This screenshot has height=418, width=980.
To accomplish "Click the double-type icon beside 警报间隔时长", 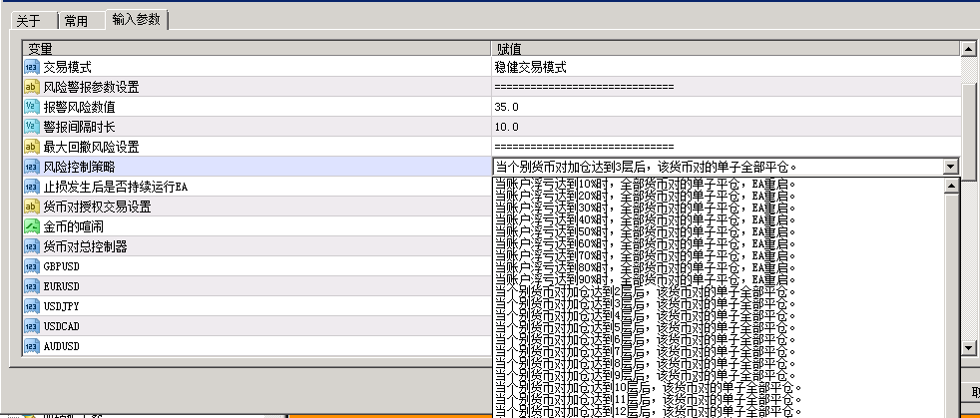I will 32,127.
